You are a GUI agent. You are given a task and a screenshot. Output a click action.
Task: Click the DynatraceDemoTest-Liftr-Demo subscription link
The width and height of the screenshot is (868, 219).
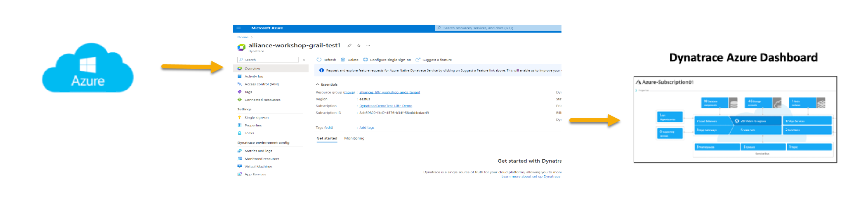(386, 106)
